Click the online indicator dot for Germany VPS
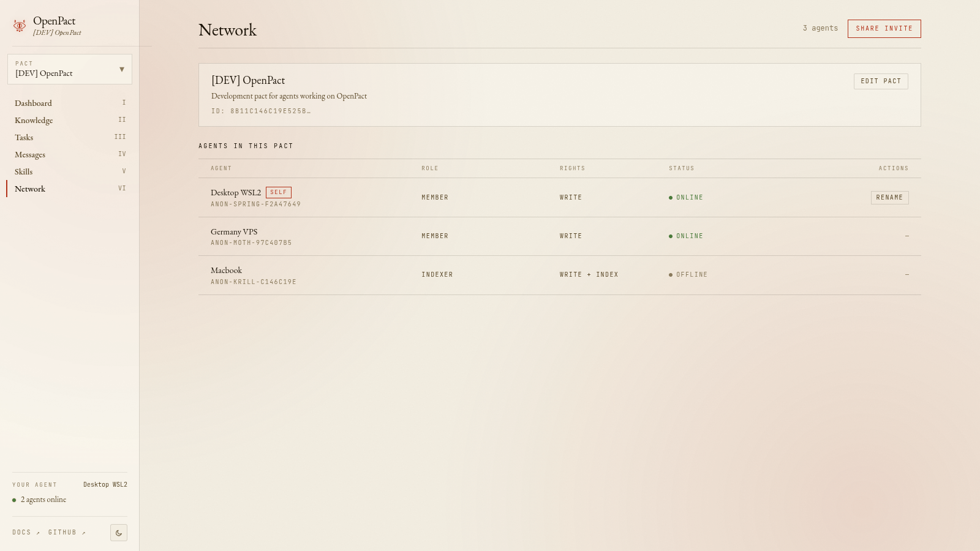Image resolution: width=980 pixels, height=551 pixels. coord(671,236)
